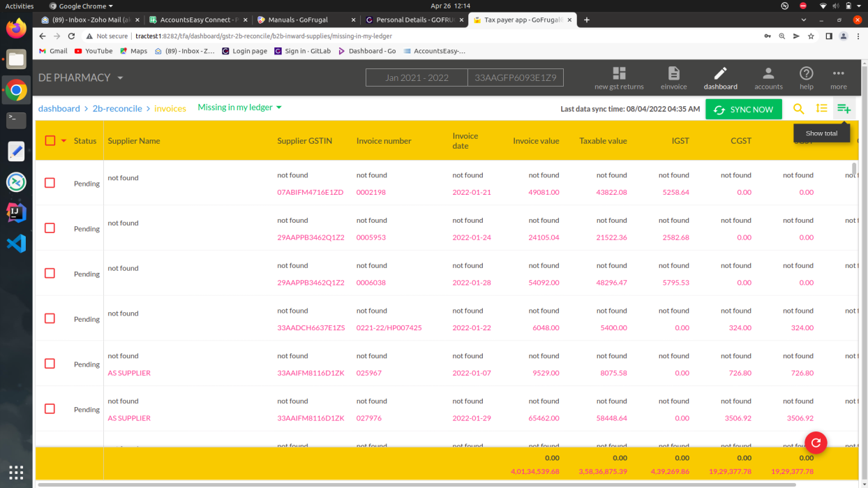Select row with invoice 027976

coord(50,409)
